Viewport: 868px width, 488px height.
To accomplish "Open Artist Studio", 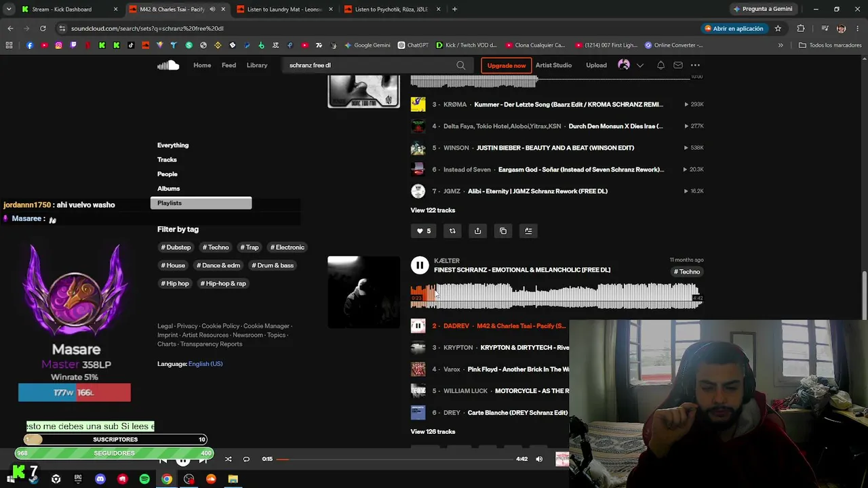I will 553,65.
